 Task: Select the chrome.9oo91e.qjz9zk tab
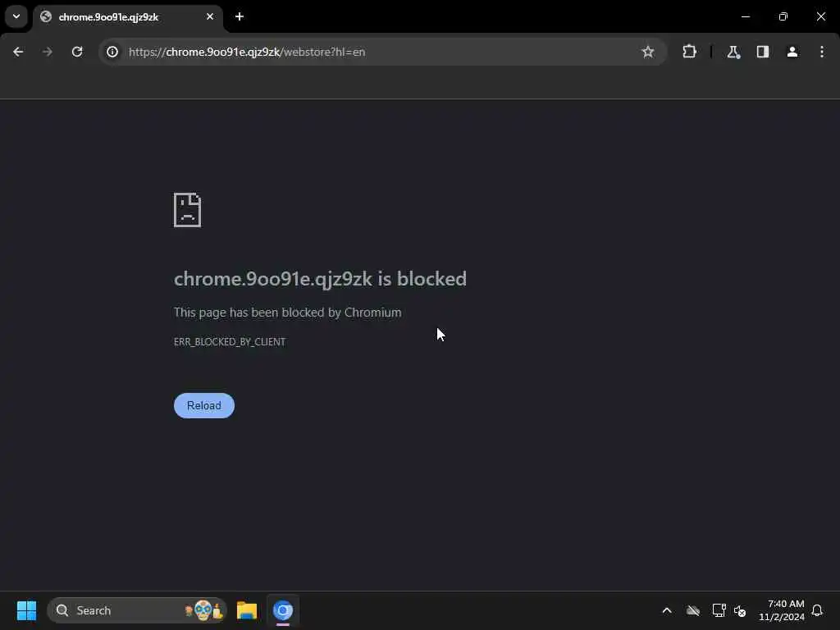point(127,18)
